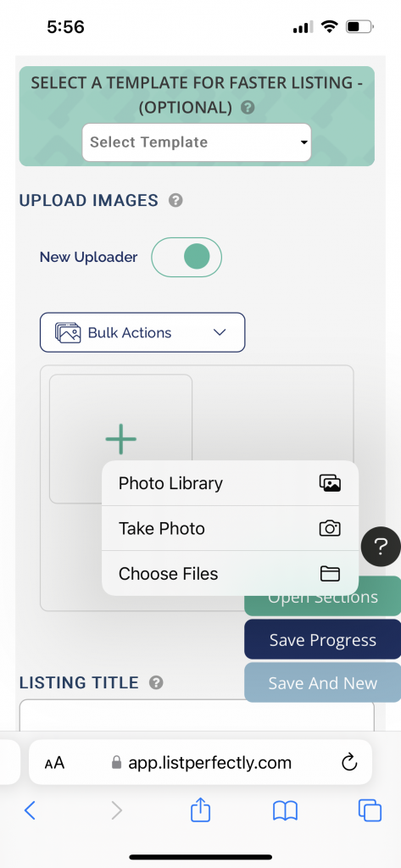This screenshot has width=401, height=868.
Task: Go back with Safari back arrow
Action: coord(30,811)
